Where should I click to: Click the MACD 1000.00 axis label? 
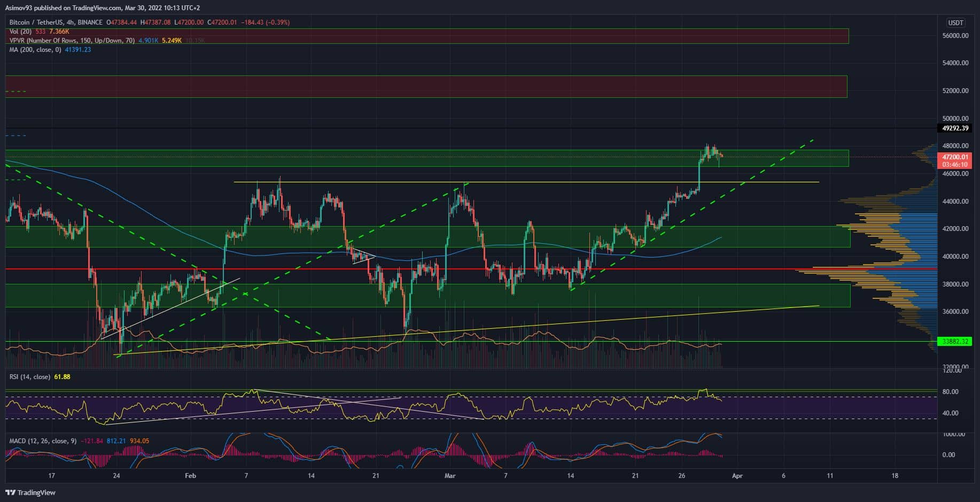point(953,434)
